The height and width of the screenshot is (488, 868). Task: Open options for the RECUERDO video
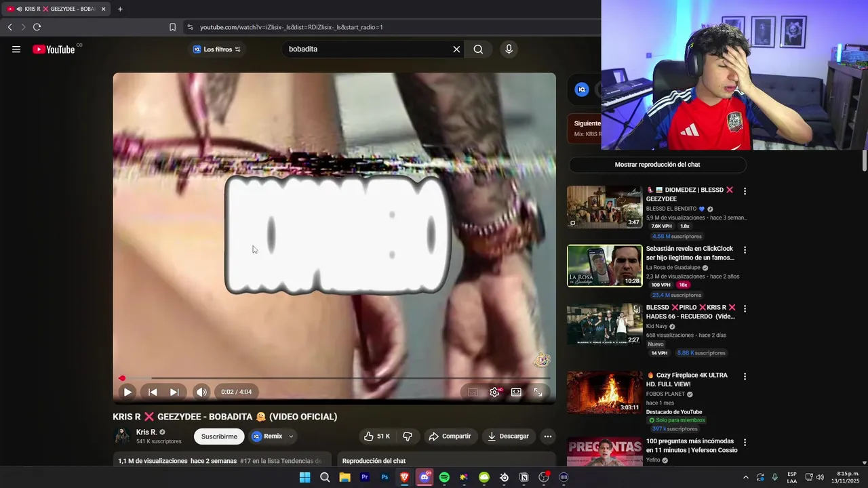745,308
